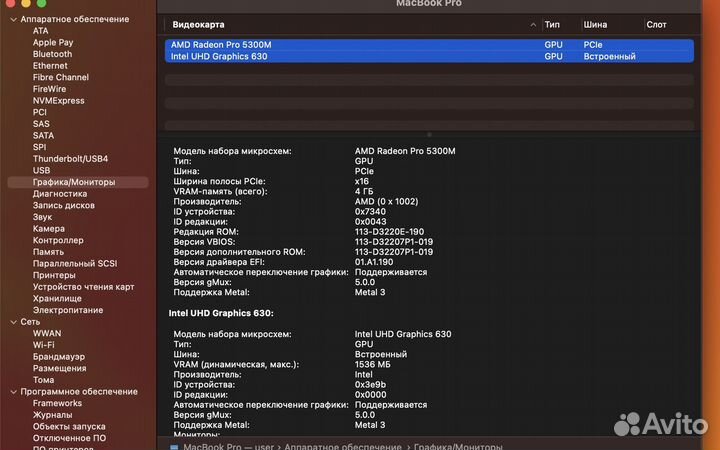
Task: Open Объекты запуска entry
Action: (x=69, y=427)
